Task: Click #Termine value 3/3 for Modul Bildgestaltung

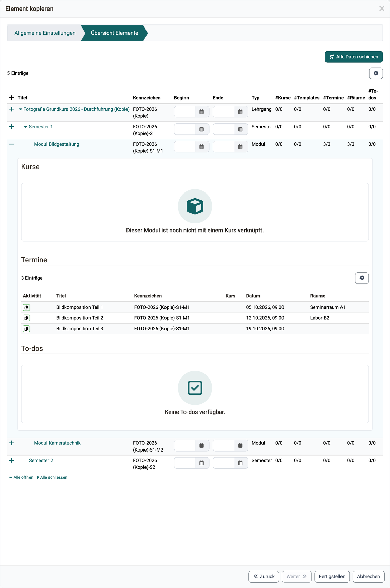Action: click(x=327, y=144)
